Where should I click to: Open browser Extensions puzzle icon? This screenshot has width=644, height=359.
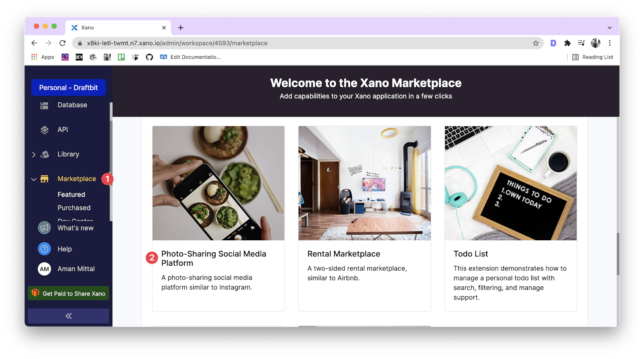pos(568,43)
